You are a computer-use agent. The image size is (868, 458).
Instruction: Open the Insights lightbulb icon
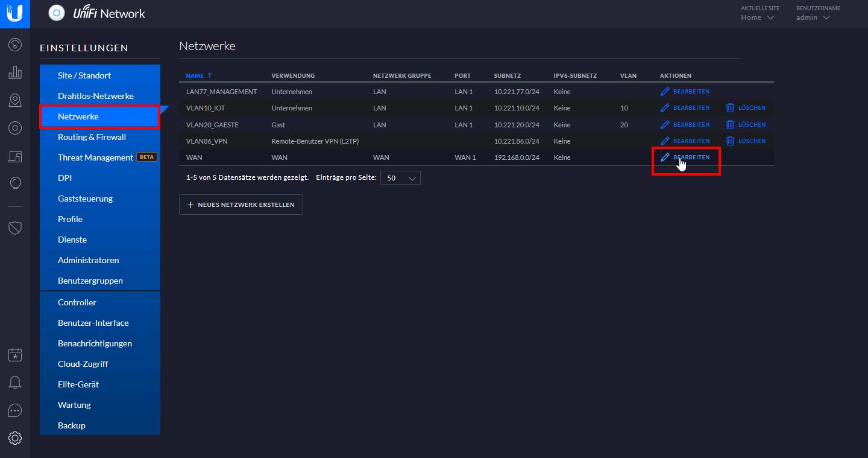[15, 183]
